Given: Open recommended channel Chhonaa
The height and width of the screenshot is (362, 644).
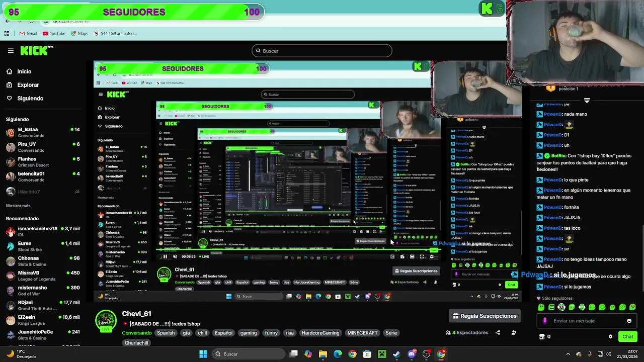Looking at the screenshot, I should click(43, 261).
